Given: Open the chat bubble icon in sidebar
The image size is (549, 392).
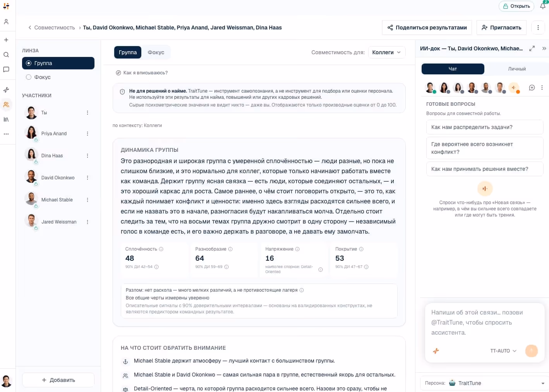Looking at the screenshot, I should tap(6, 69).
